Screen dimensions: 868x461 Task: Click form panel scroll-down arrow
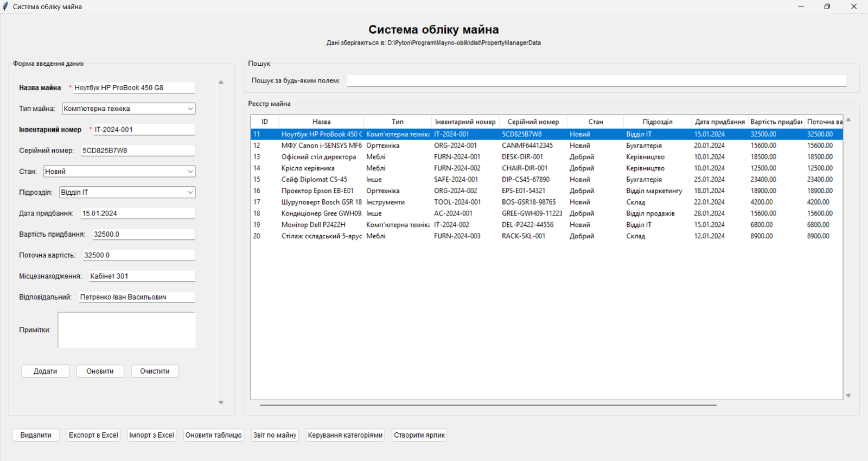point(221,402)
